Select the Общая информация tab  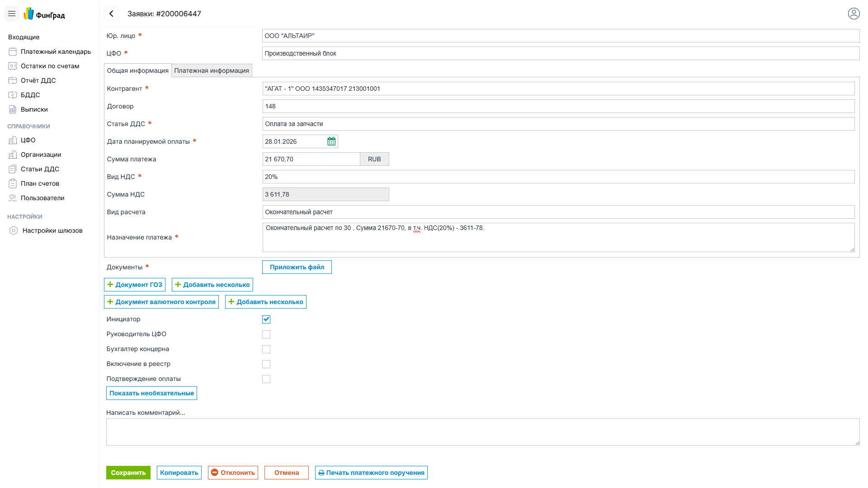pos(137,70)
